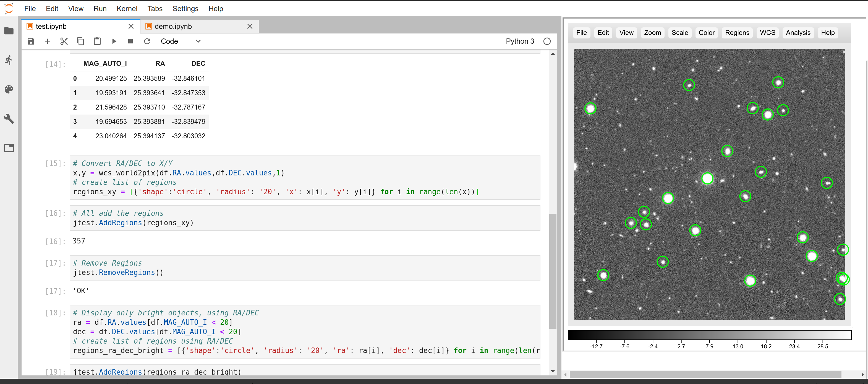The height and width of the screenshot is (384, 868).
Task: Copy selected cells icon
Action: point(80,41)
